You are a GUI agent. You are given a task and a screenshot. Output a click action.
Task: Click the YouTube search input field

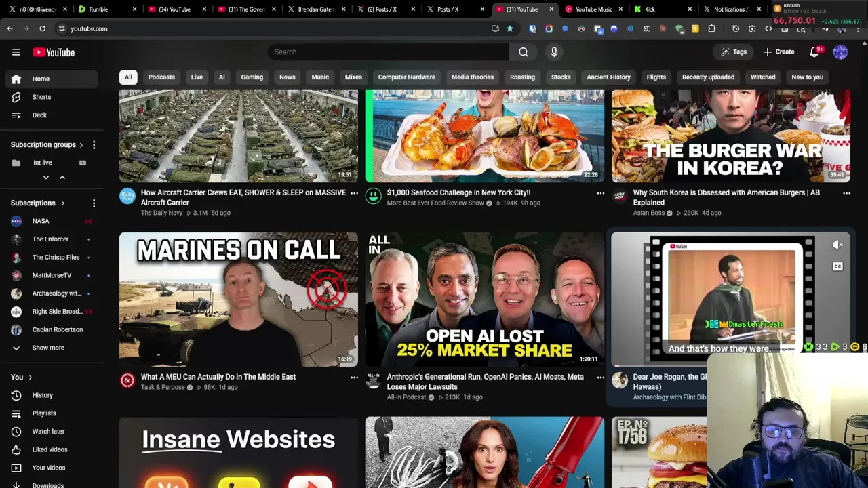(x=388, y=52)
